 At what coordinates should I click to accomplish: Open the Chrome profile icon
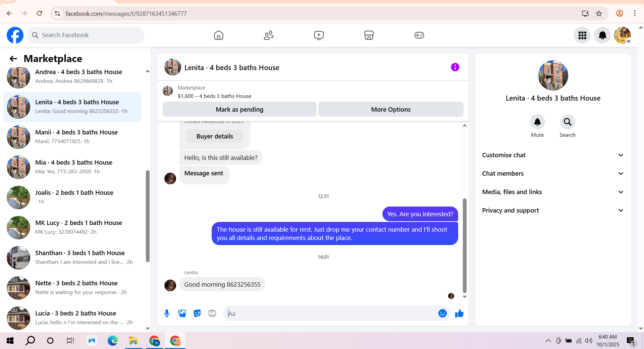pos(620,13)
